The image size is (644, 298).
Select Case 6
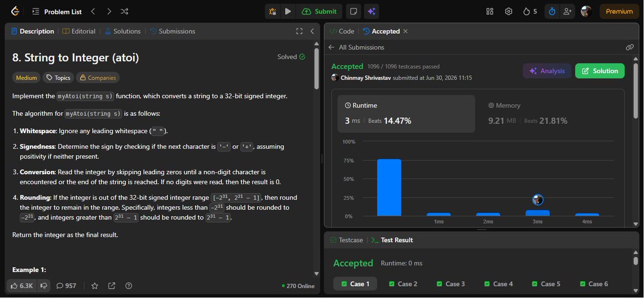[594, 283]
